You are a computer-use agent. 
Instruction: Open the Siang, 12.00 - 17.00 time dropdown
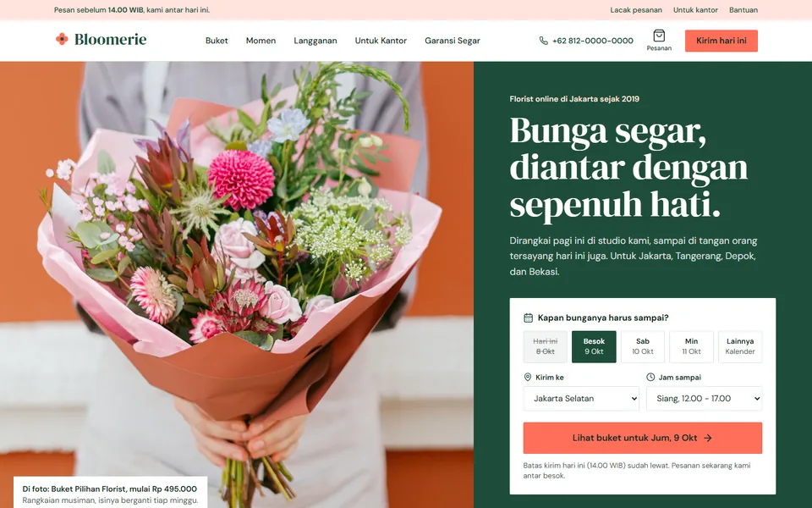coord(704,399)
